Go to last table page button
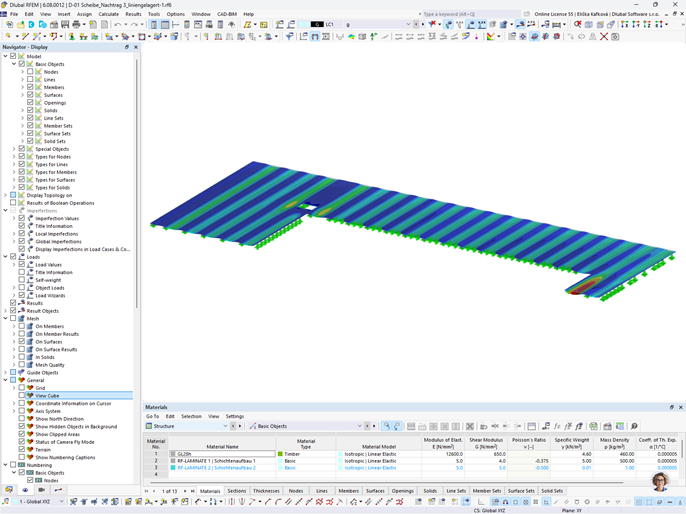The image size is (686, 514). [192, 491]
